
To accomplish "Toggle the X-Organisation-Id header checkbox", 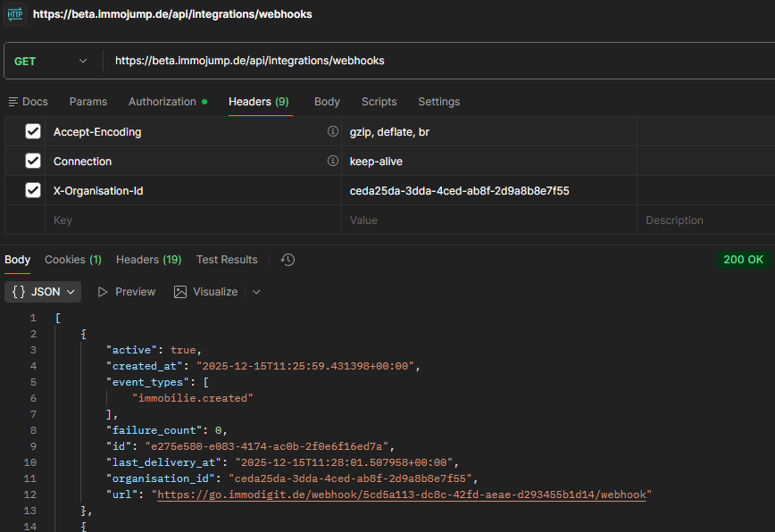I will click(x=33, y=190).
